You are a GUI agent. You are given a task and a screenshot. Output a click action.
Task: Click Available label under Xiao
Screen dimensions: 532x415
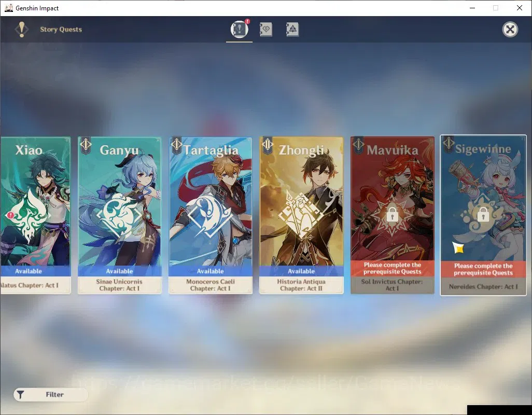pos(29,271)
